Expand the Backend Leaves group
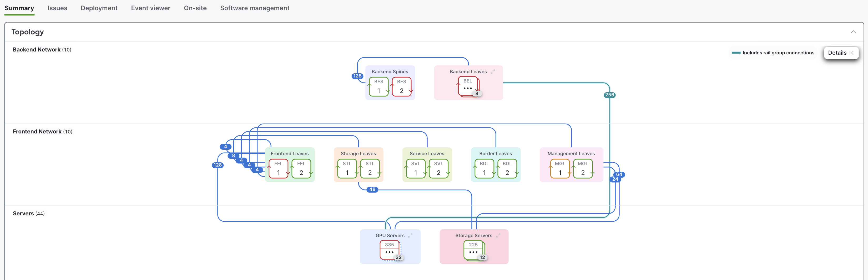 [x=493, y=71]
